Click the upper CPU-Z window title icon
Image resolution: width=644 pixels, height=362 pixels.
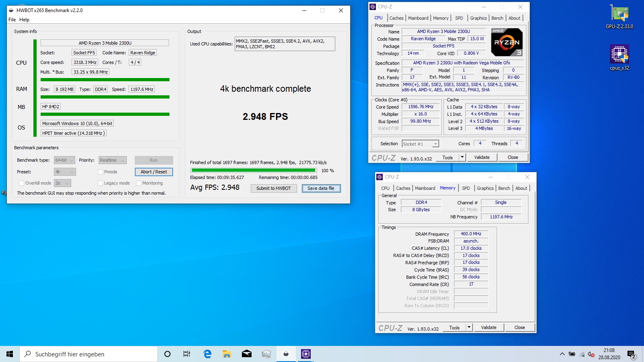click(x=373, y=7)
